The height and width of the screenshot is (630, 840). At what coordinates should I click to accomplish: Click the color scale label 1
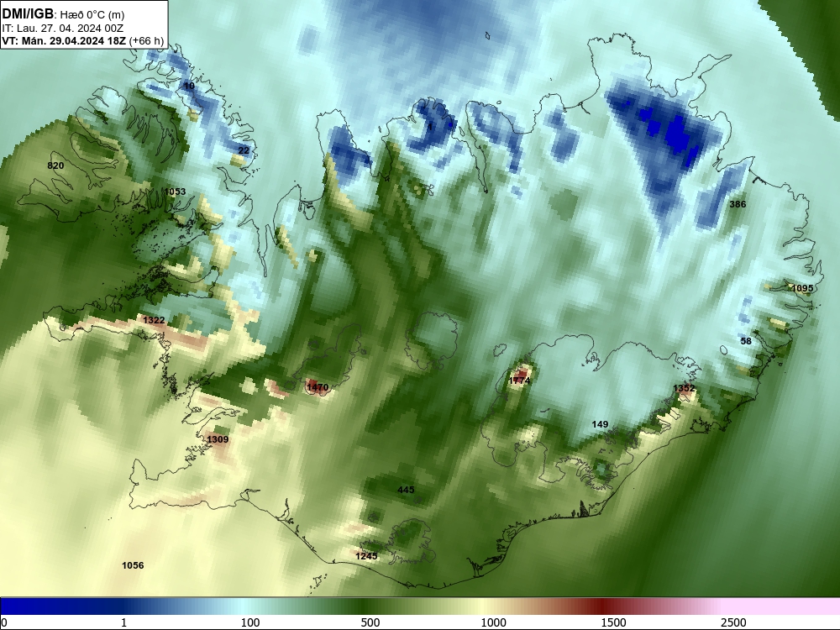(123, 622)
